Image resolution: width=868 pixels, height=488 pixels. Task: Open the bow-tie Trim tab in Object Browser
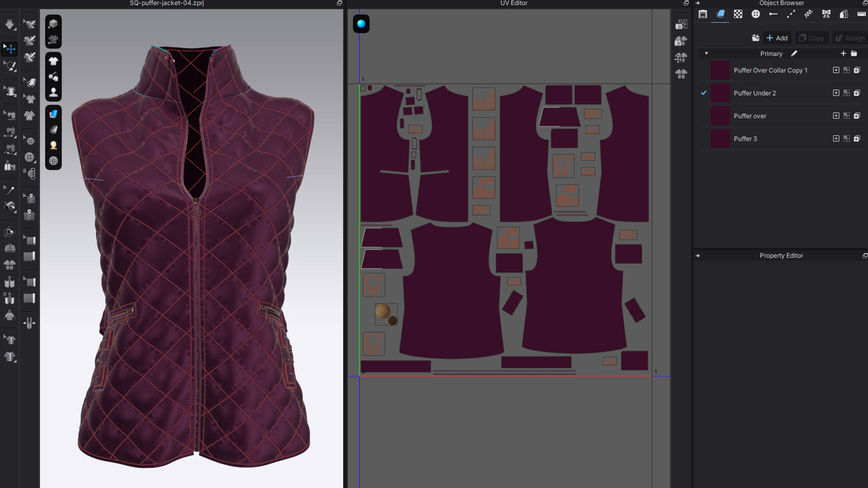tap(826, 14)
